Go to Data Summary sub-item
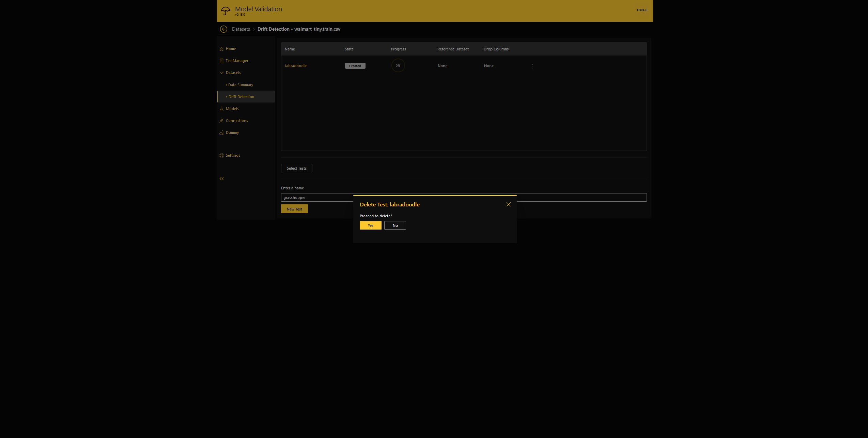868x438 pixels. [241, 85]
